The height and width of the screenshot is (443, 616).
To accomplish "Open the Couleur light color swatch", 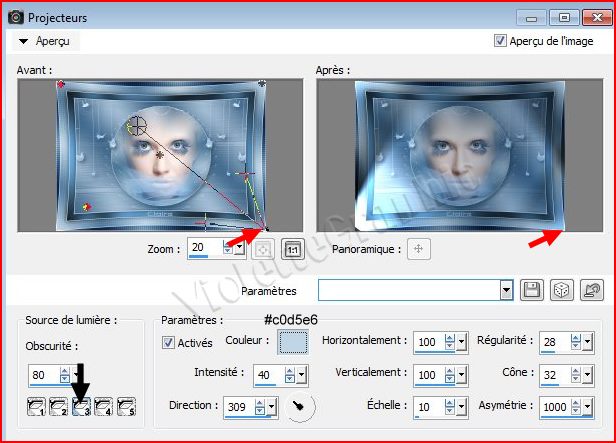I will [293, 342].
